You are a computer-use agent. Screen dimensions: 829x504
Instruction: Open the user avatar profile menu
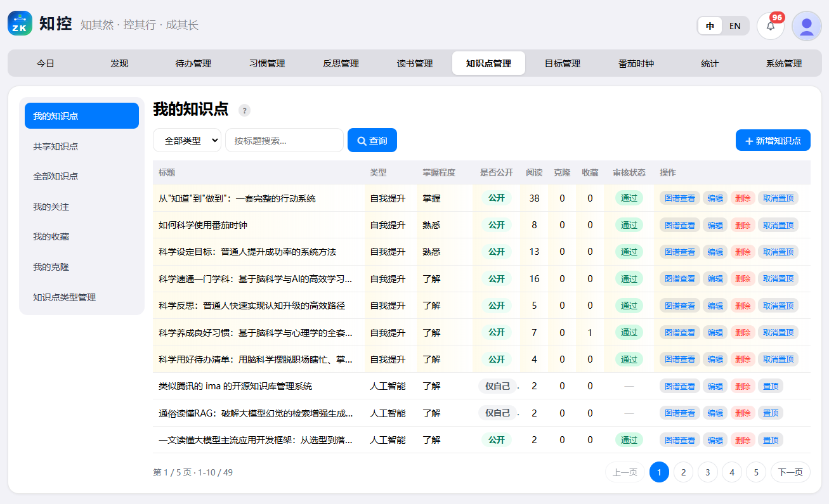(807, 26)
